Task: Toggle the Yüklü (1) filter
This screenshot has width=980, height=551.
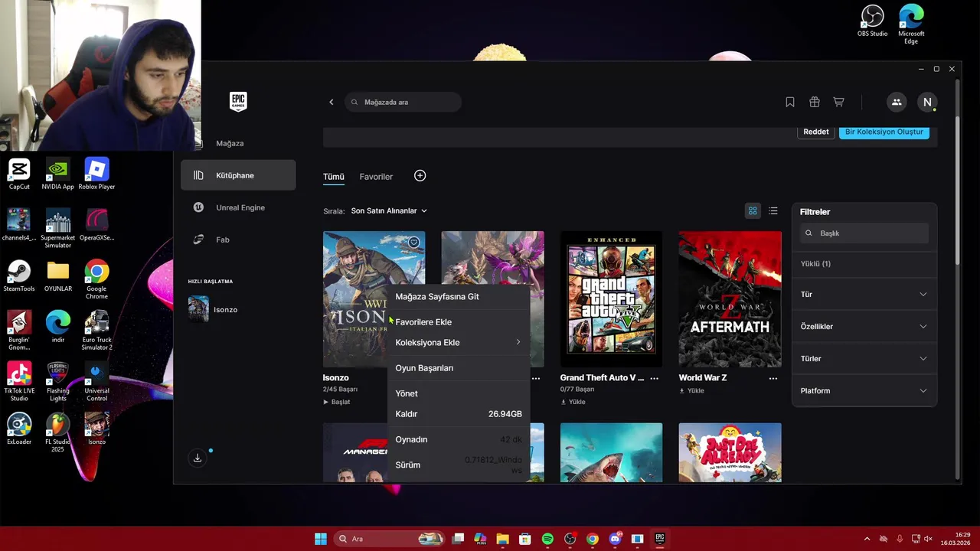Action: (864, 264)
